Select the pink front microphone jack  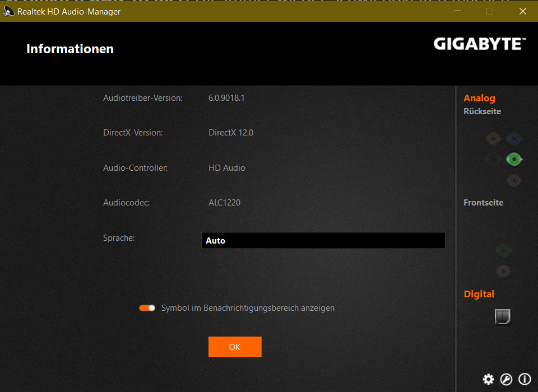pyautogui.click(x=503, y=272)
